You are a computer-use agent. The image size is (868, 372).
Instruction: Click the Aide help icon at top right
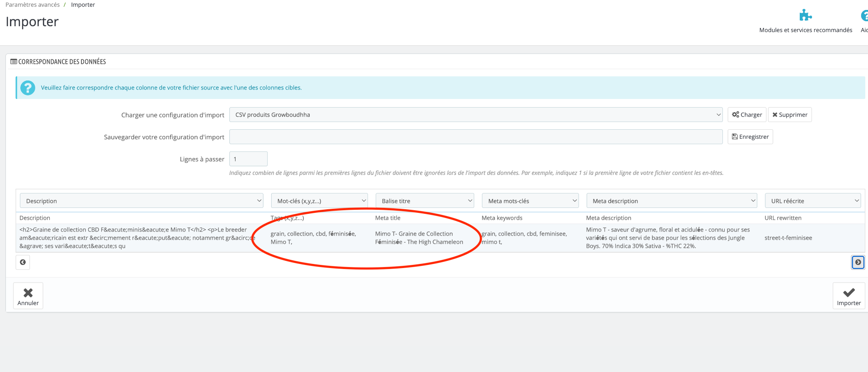click(x=864, y=16)
